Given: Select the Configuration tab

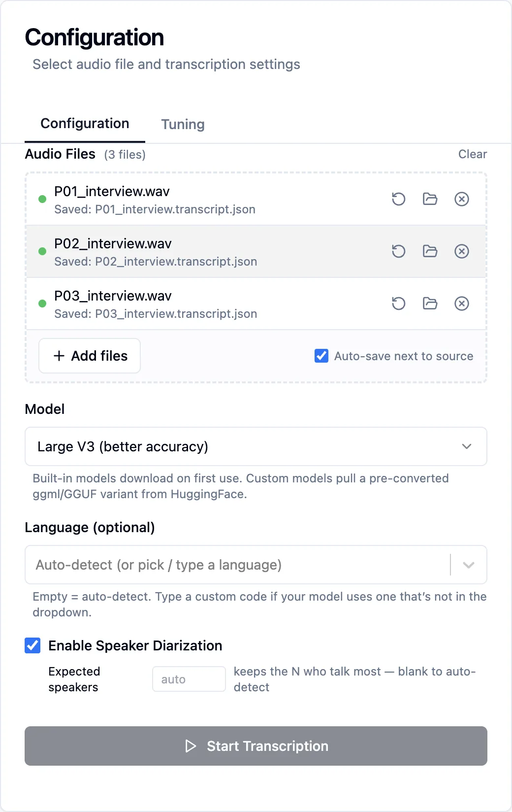Looking at the screenshot, I should (85, 123).
